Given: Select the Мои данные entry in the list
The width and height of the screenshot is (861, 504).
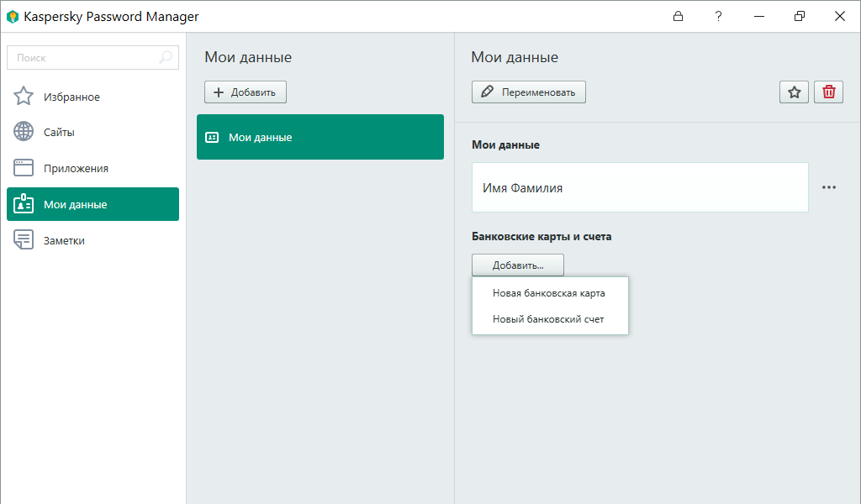Looking at the screenshot, I should pos(320,137).
